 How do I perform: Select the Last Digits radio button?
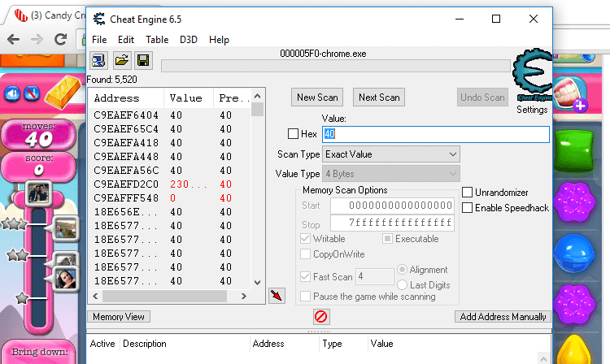402,285
